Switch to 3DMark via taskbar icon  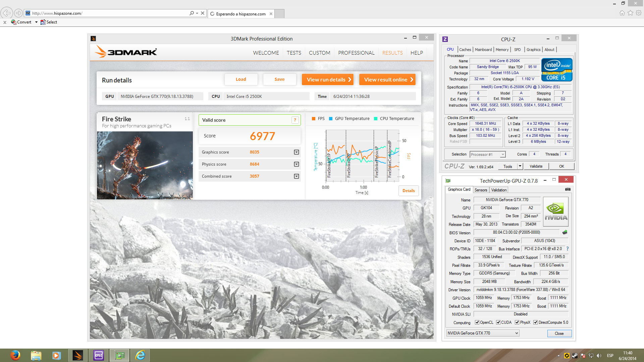tap(78, 355)
